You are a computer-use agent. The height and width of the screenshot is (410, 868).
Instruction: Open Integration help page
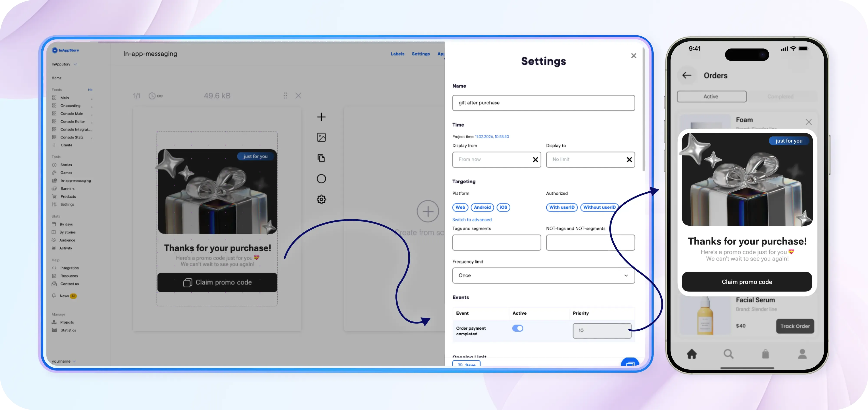[69, 268]
